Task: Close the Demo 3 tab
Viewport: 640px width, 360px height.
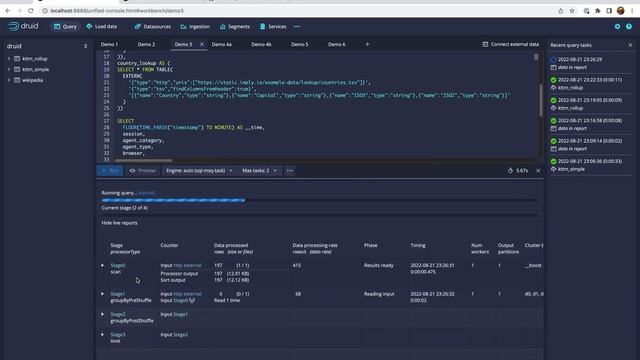Action: click(202, 44)
